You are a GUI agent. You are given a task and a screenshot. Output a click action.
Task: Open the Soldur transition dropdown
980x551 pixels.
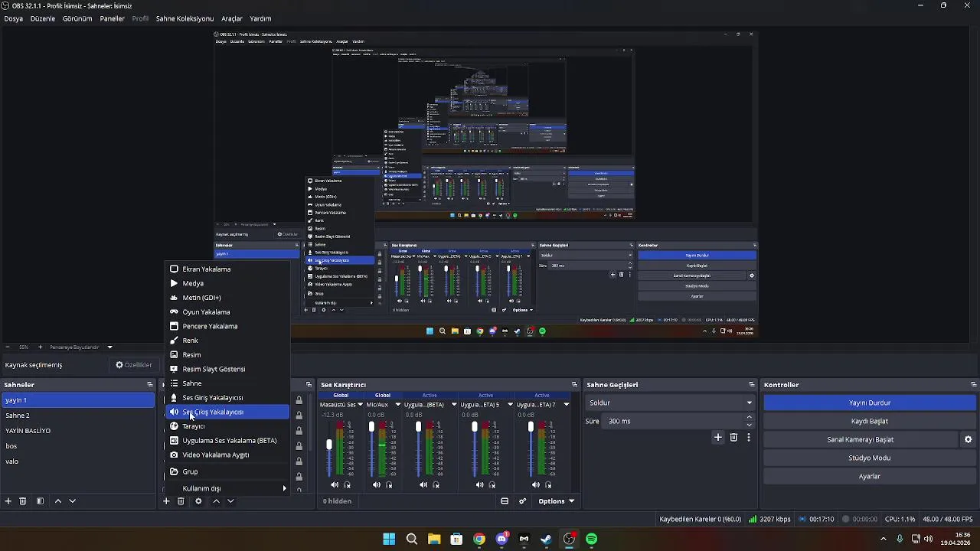(x=671, y=403)
